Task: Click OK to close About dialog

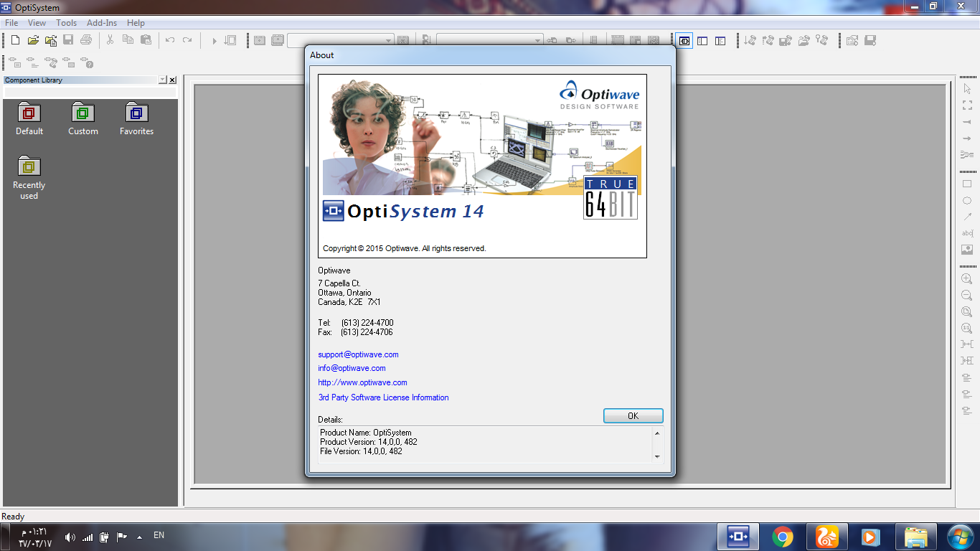Action: pyautogui.click(x=633, y=416)
